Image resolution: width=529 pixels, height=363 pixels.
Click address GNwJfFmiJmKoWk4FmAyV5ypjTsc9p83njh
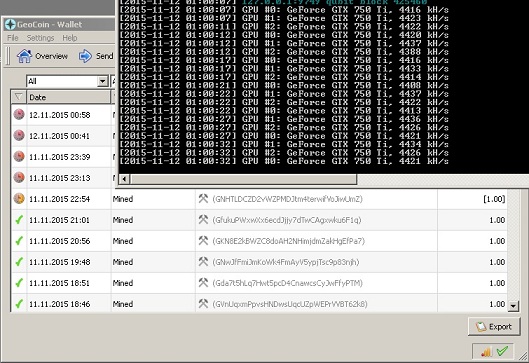(286, 262)
